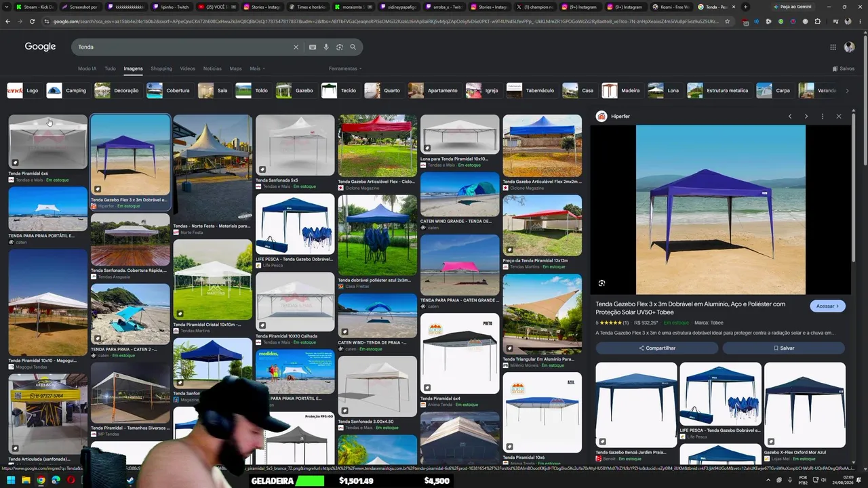Open the Hiperfer source logo
The height and width of the screenshot is (488, 868).
click(x=601, y=116)
